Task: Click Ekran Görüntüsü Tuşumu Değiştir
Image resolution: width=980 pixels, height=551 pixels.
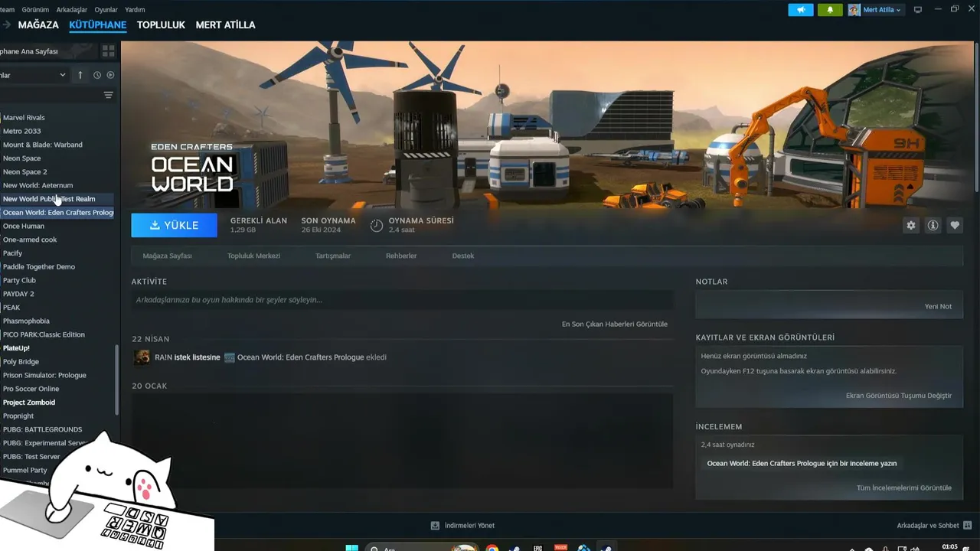Action: pyautogui.click(x=899, y=396)
